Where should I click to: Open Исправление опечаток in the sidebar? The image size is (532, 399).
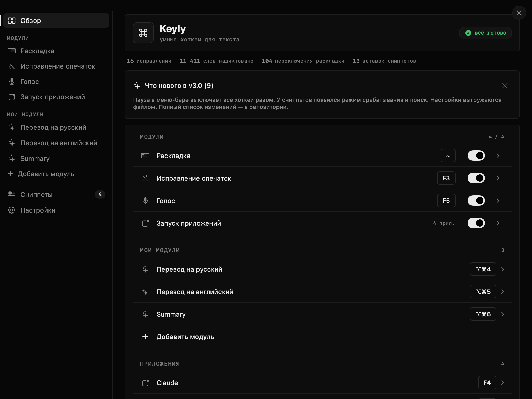[56, 66]
